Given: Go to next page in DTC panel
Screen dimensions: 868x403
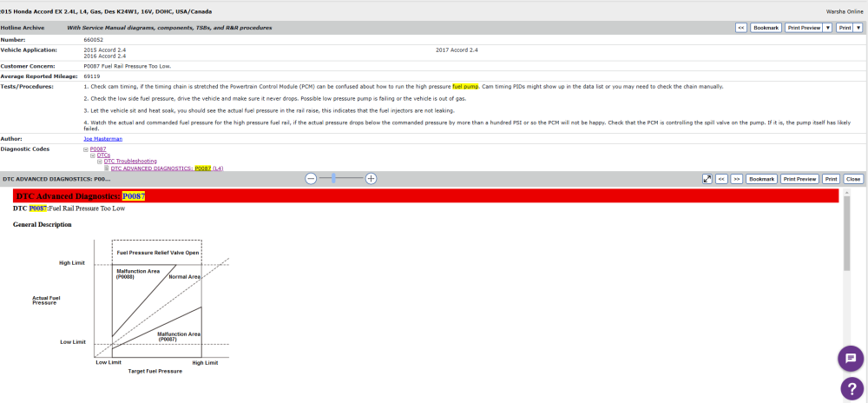Looking at the screenshot, I should coord(735,179).
